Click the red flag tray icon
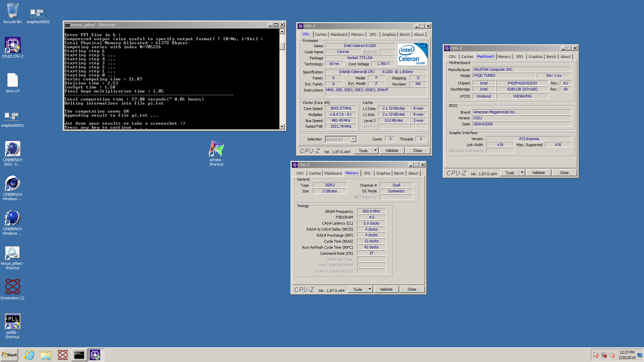The image size is (644, 362). click(x=596, y=355)
